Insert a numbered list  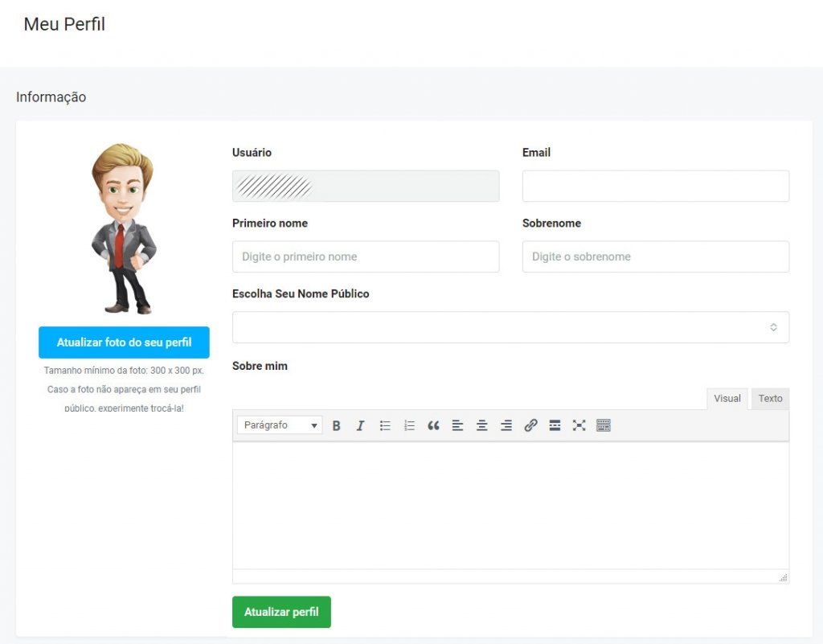[409, 426]
